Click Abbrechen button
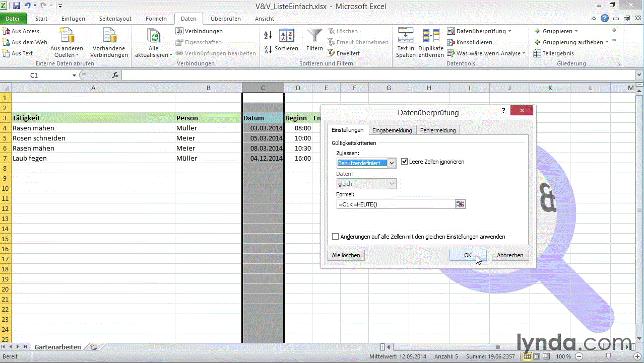Screen dimensions: 644x363 (510, 255)
